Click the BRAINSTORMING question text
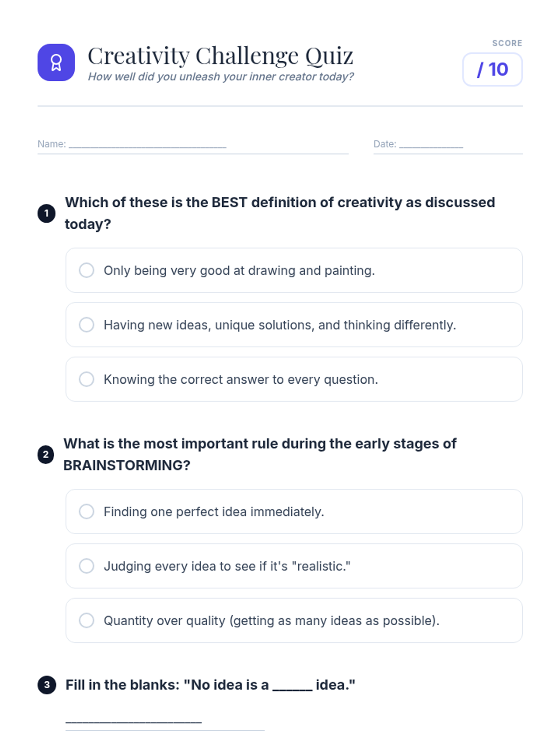Image resolution: width=560 pixels, height=747 pixels. point(259,454)
